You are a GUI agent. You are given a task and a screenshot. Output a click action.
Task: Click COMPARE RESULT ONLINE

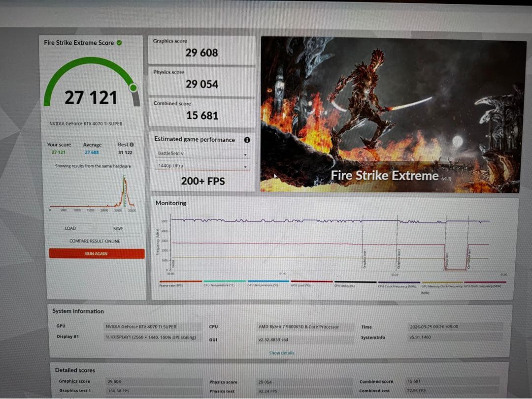(95, 241)
